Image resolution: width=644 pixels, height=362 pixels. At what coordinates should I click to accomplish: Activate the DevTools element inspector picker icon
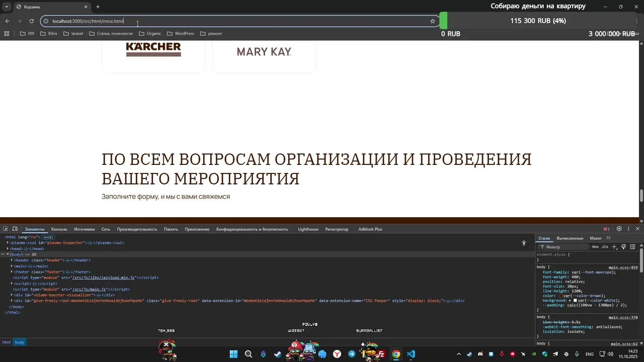[6, 229]
